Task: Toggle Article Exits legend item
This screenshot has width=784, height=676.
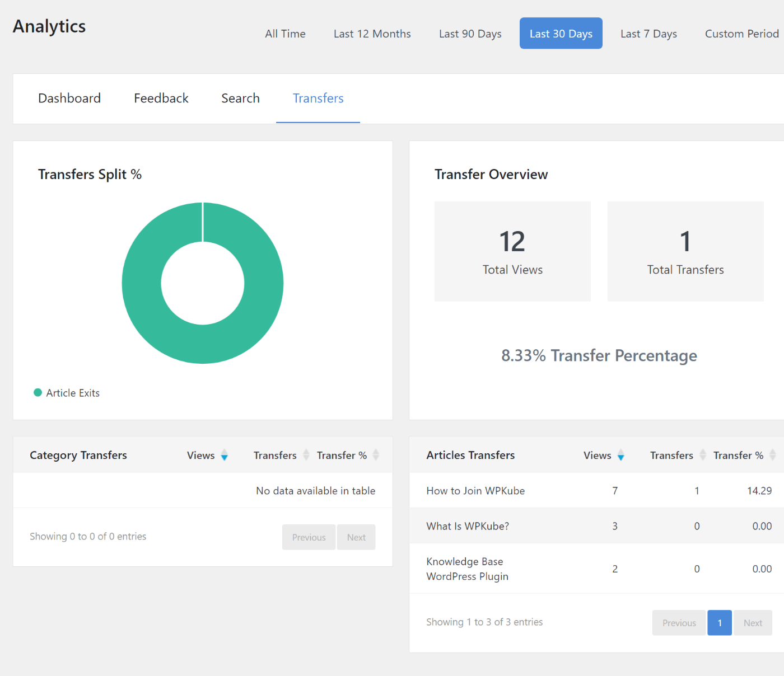Action: (x=67, y=393)
